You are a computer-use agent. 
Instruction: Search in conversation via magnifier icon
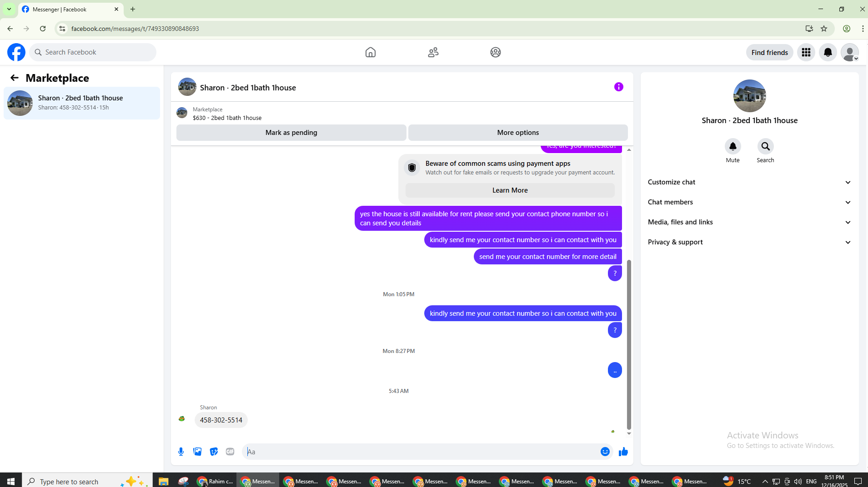tap(766, 146)
